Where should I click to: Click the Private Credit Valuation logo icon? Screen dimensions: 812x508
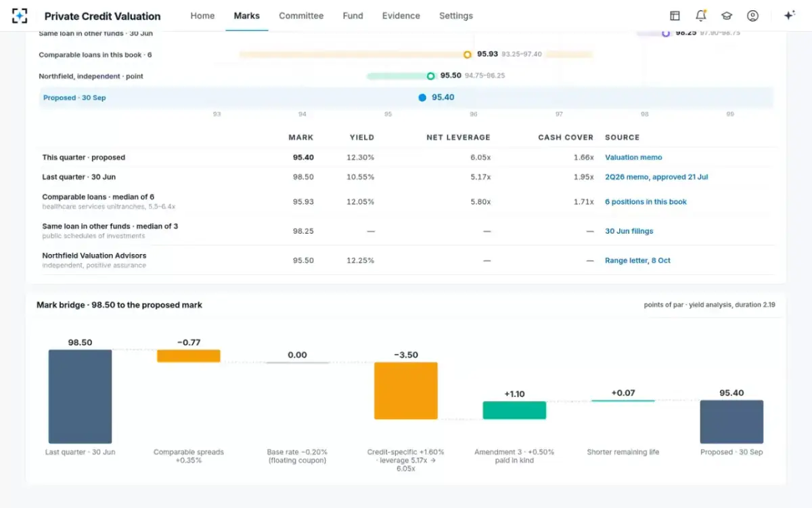point(20,16)
